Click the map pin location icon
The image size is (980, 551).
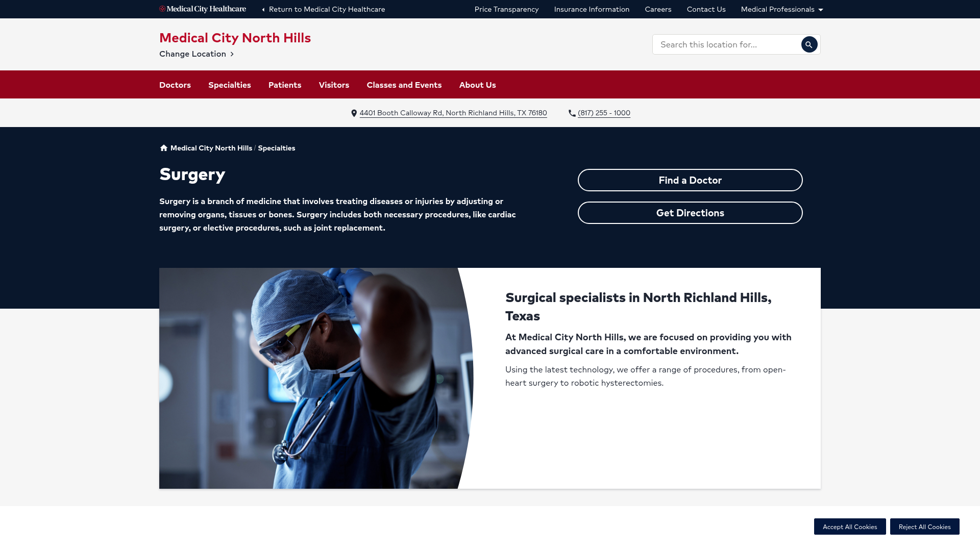354,113
